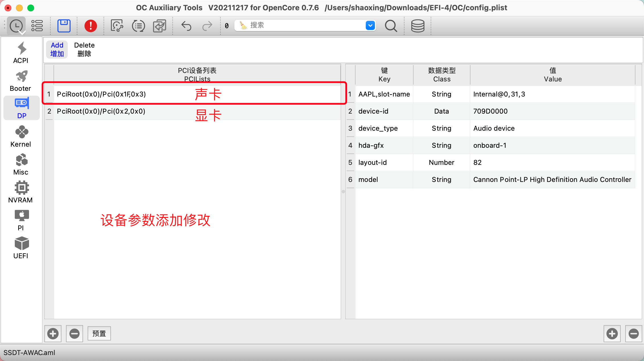644x361 pixels.
Task: Open the backup history clock icon
Action: pyautogui.click(x=16, y=26)
